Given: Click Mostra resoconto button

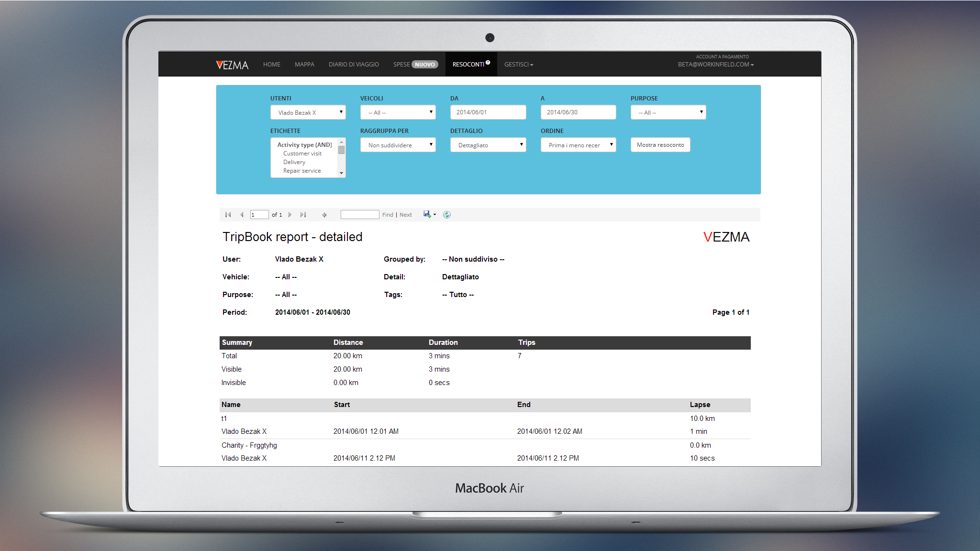Looking at the screenshot, I should (660, 145).
